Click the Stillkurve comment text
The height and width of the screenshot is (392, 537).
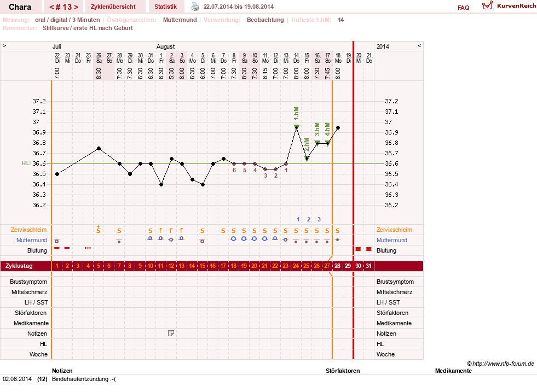point(88,28)
